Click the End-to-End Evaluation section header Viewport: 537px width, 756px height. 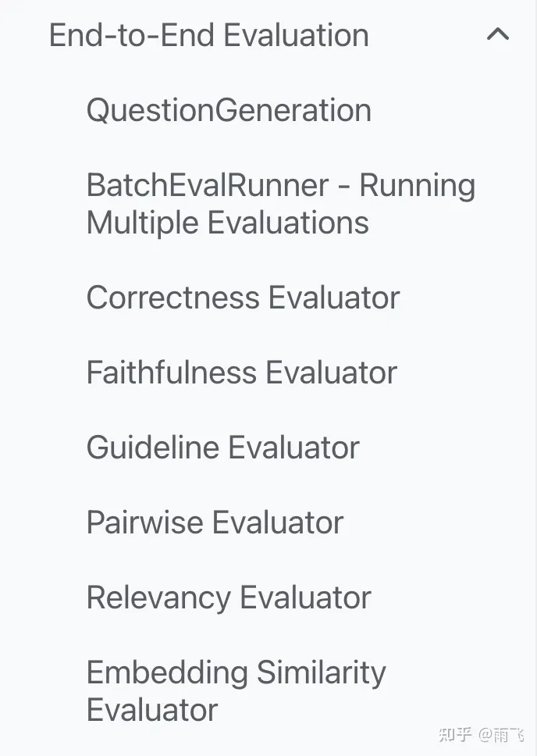click(x=208, y=36)
